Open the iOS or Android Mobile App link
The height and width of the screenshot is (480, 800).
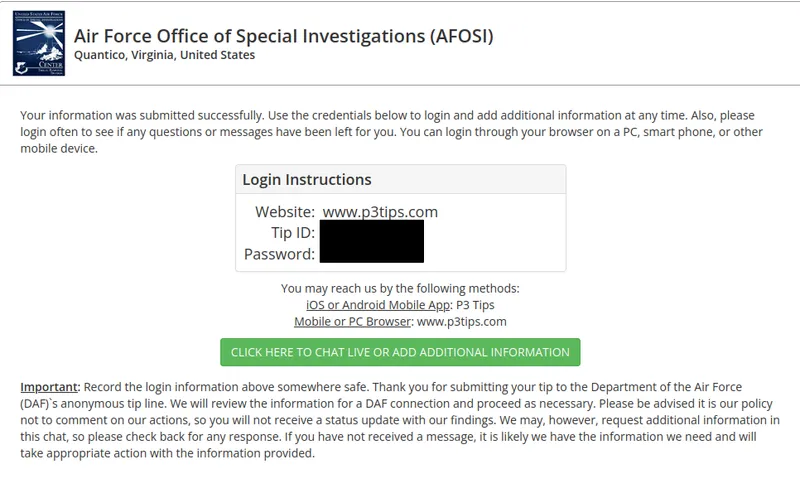[x=379, y=305]
